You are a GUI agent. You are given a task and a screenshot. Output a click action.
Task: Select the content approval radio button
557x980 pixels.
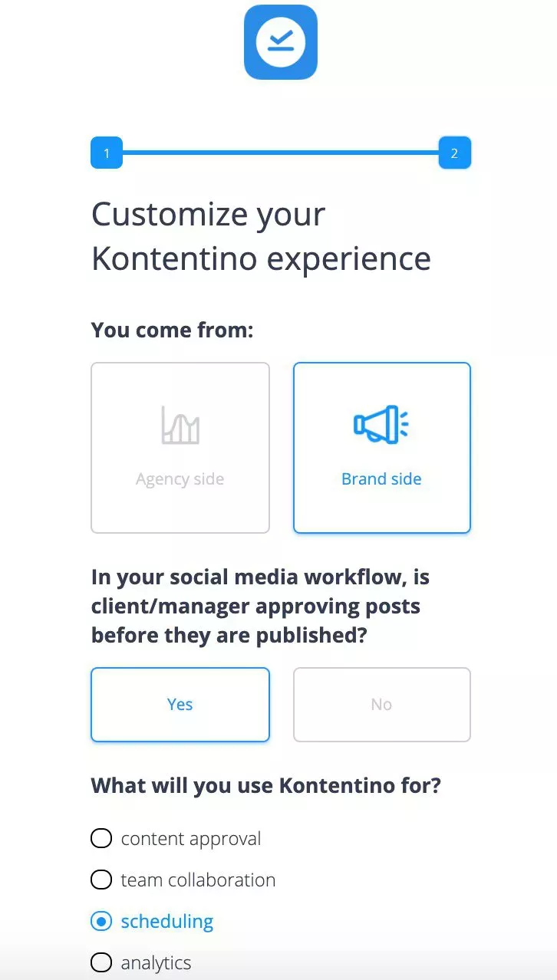pyautogui.click(x=101, y=838)
